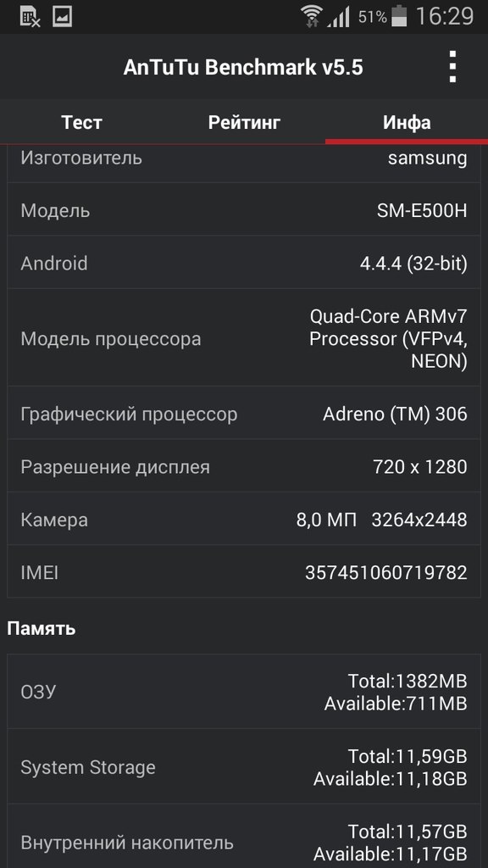Screen dimensions: 488x868
Task: Switch to the Тест tab
Action: coord(81,122)
